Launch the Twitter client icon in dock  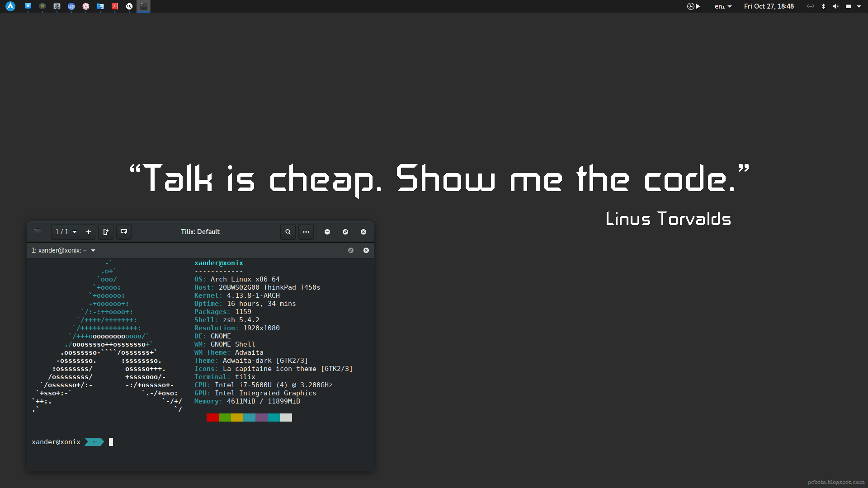(28, 6)
